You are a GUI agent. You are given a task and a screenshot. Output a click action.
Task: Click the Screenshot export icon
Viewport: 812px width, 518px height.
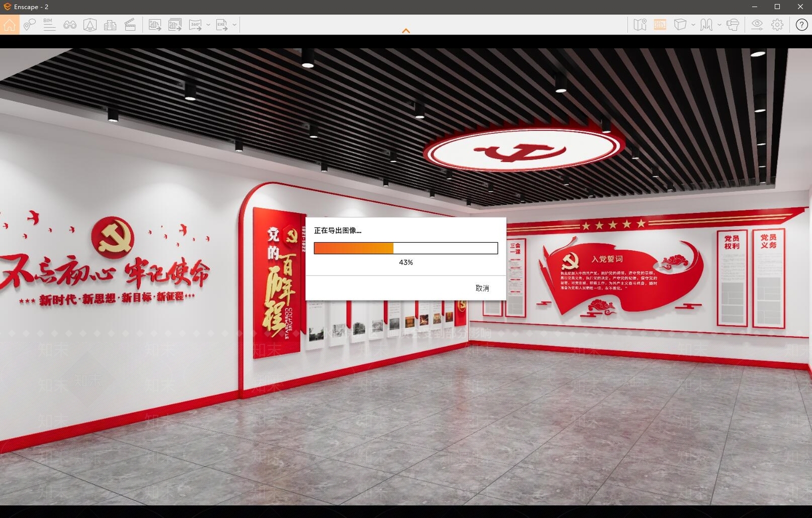[x=155, y=24]
